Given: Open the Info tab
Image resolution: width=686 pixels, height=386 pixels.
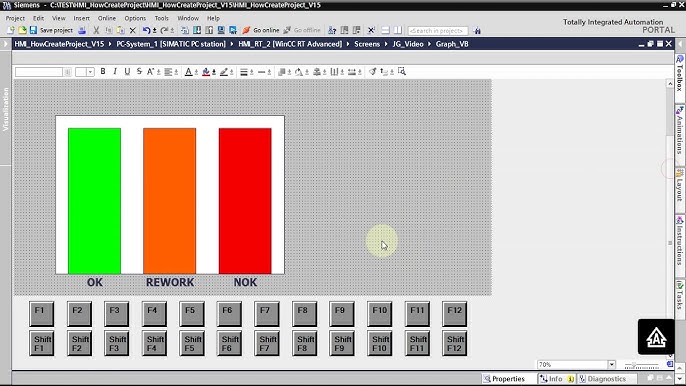Looking at the screenshot, I should tap(556, 379).
